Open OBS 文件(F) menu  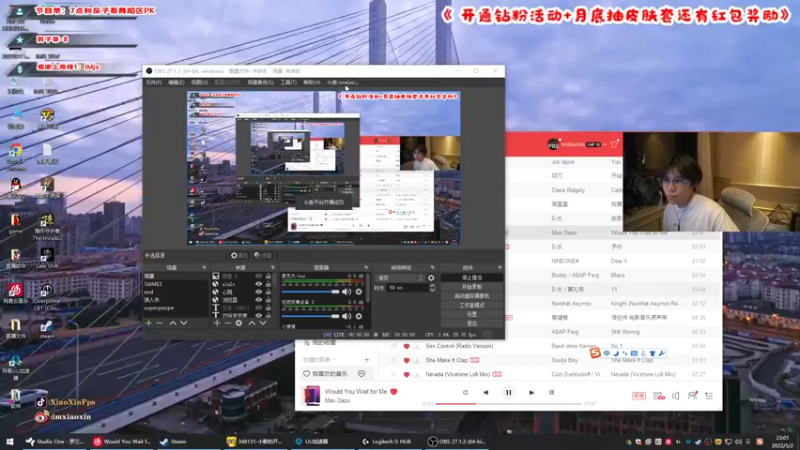(x=154, y=82)
